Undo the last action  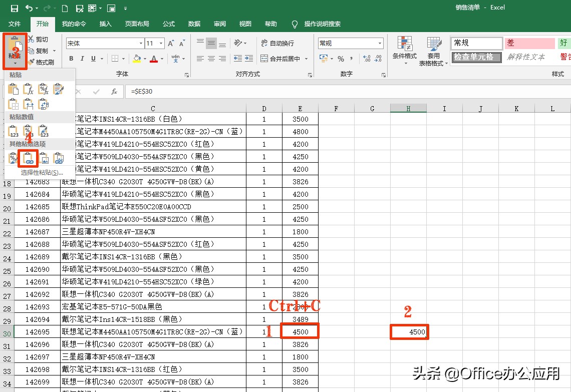[29, 8]
